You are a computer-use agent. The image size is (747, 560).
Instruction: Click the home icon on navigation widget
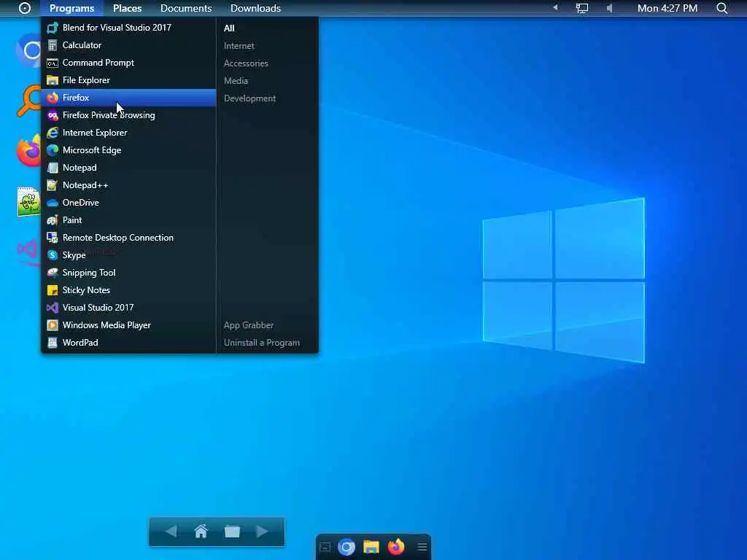pyautogui.click(x=201, y=531)
